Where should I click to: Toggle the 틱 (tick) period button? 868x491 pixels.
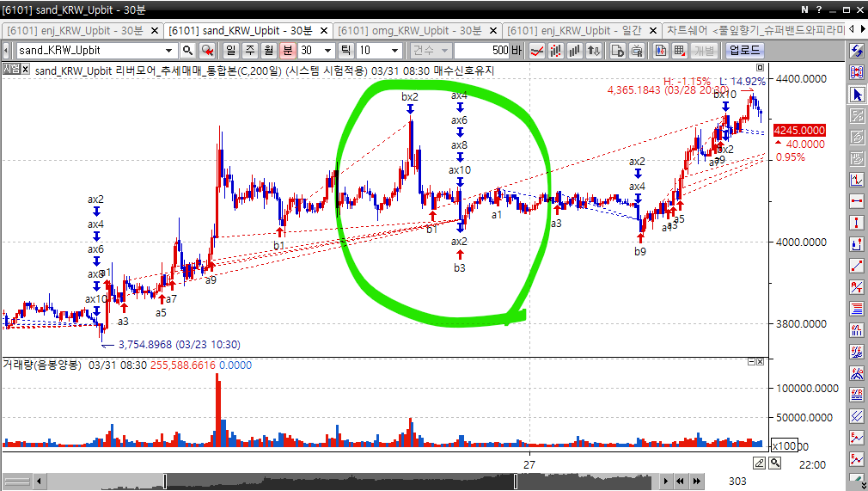(x=346, y=50)
